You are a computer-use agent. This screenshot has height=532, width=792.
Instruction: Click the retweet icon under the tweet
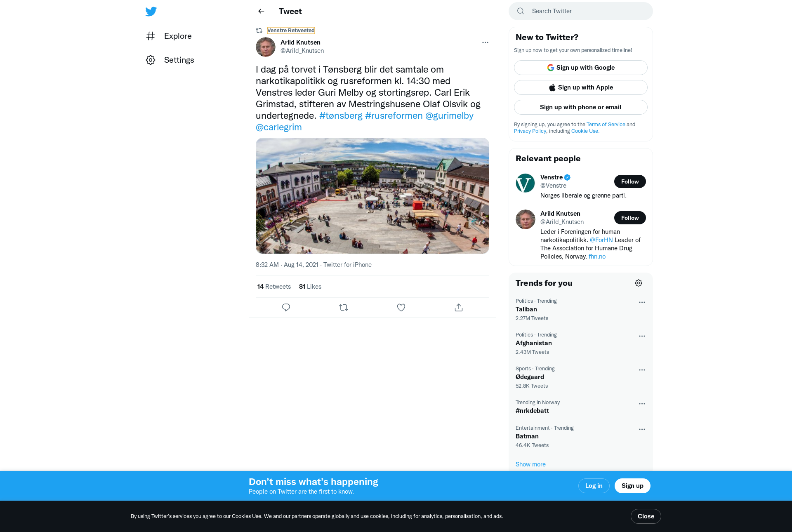pyautogui.click(x=344, y=308)
